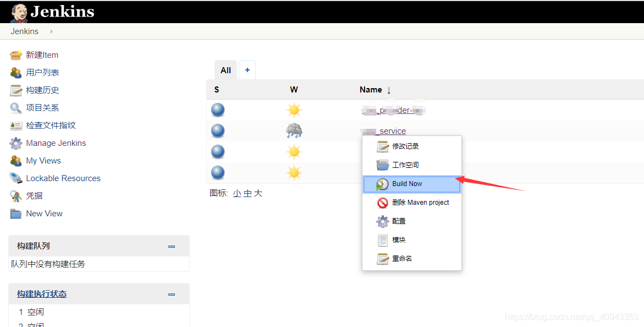
Task: Click the 构建历史 notepad icon
Action: 15,90
